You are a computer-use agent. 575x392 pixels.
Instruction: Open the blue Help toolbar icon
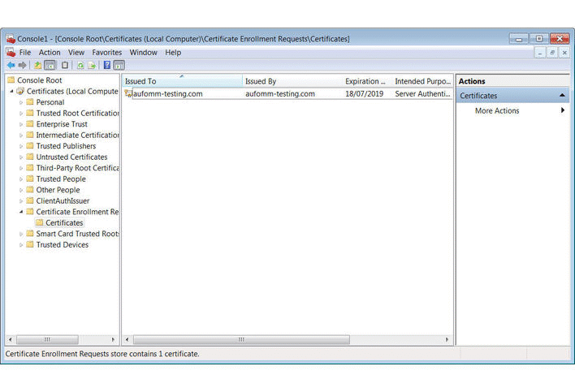[x=107, y=65]
